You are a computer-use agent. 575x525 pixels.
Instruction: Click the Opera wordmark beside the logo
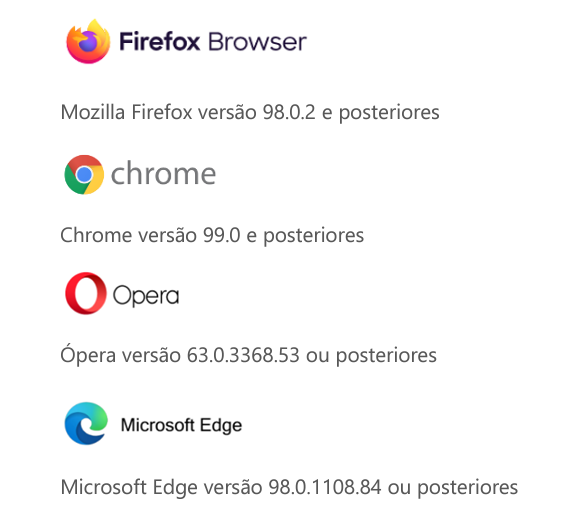[146, 295]
